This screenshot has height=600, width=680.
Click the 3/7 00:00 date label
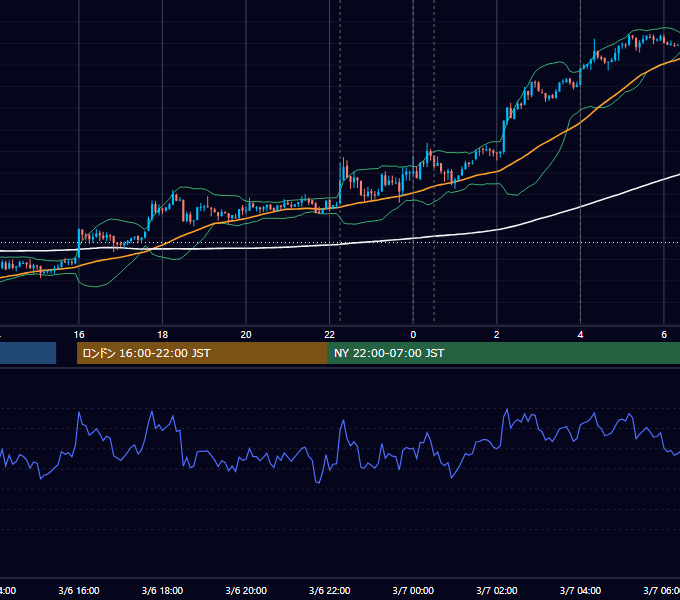(413, 590)
